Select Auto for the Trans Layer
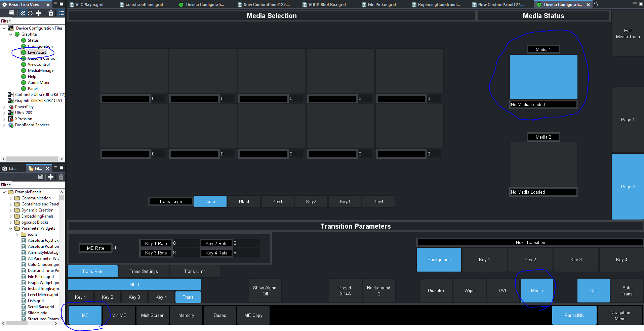Viewport: 644px width, 331px height. pyautogui.click(x=210, y=201)
